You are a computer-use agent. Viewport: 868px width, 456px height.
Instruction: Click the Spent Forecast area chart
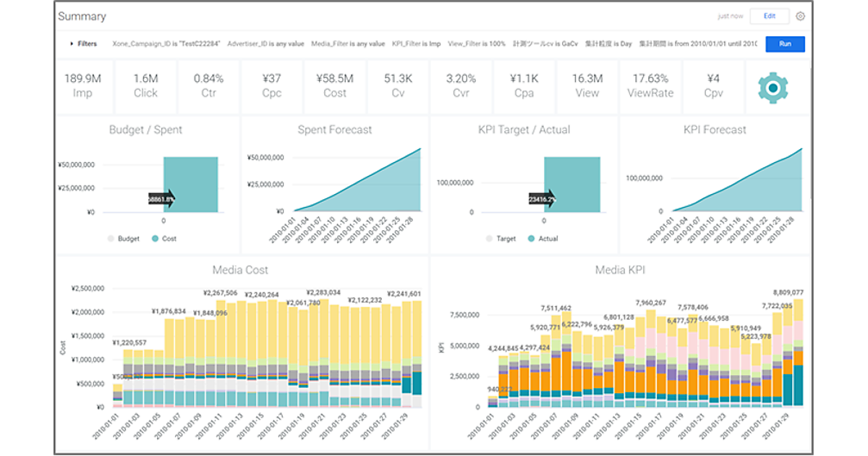pyautogui.click(x=383, y=192)
